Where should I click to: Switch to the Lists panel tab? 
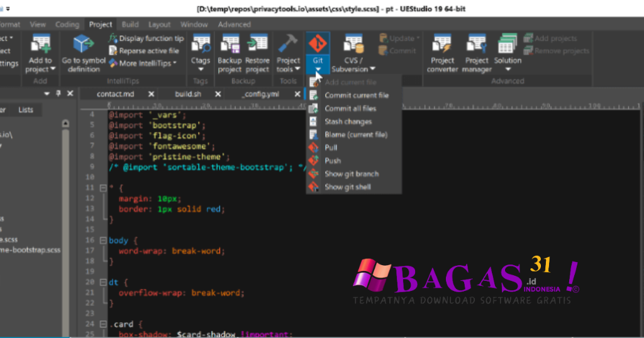(25, 110)
